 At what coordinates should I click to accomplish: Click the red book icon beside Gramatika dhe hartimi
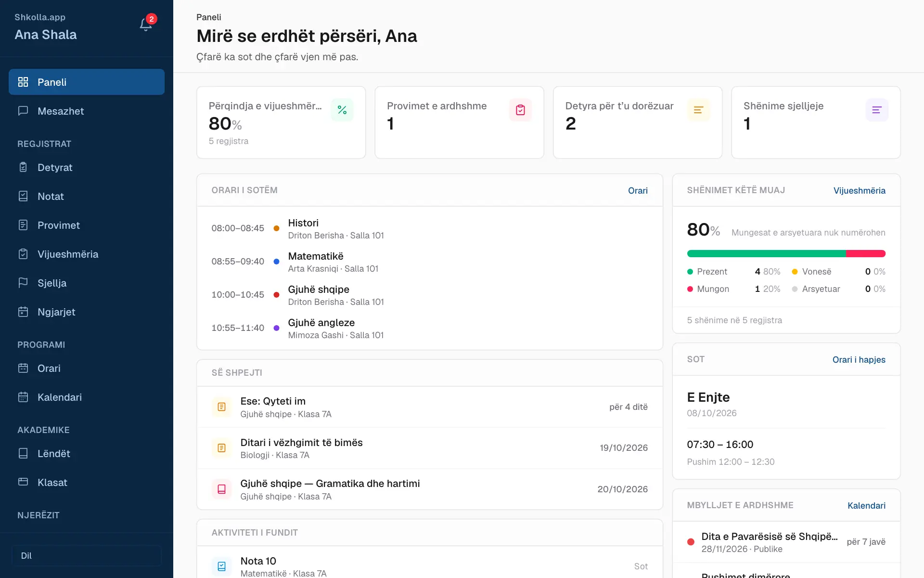click(x=221, y=489)
